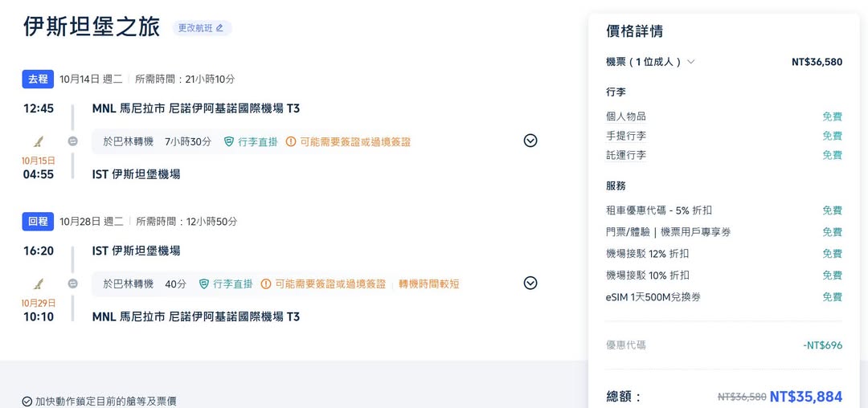Image resolution: width=868 pixels, height=408 pixels.
Task: Click the 個人物品 baggage link
Action: 626,116
